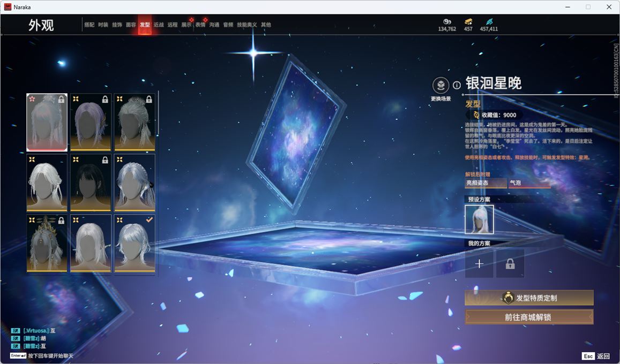Add a new scheme with the plus icon
Image resolution: width=620 pixels, height=364 pixels.
[479, 264]
